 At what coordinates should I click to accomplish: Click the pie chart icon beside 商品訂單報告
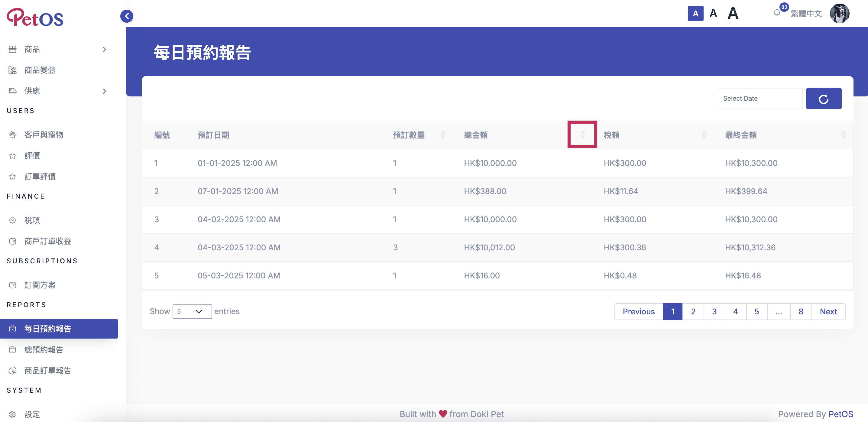(12, 371)
